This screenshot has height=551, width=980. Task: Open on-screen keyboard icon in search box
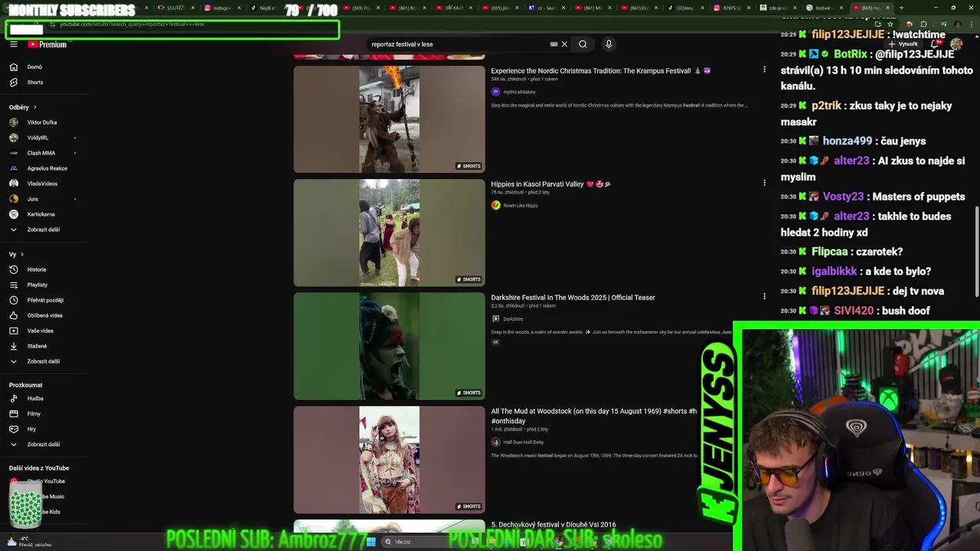(554, 44)
